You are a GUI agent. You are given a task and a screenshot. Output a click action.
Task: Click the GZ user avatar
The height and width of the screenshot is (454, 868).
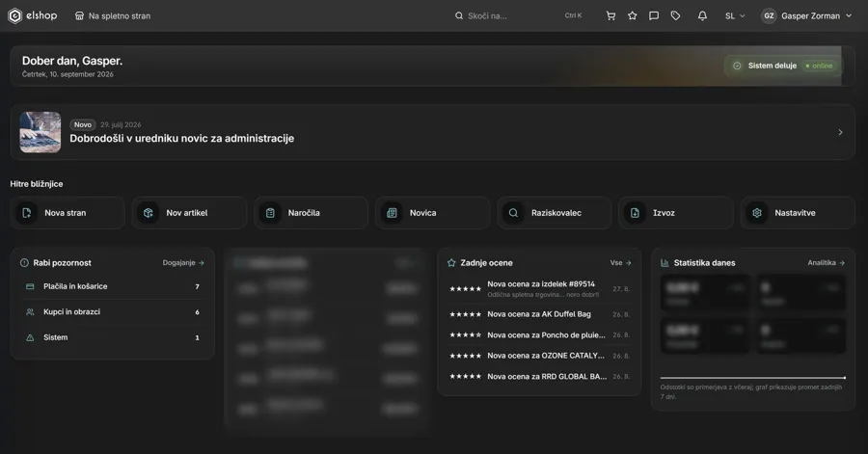[x=769, y=16]
